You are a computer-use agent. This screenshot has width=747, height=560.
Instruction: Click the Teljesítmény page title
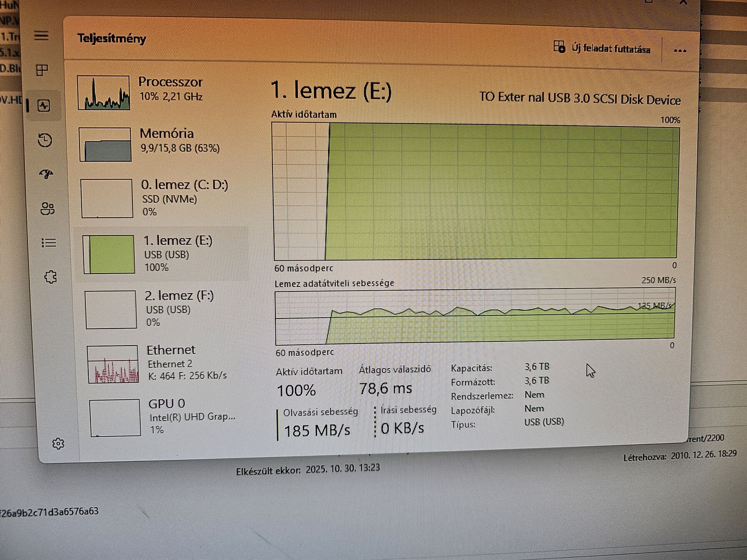click(112, 38)
